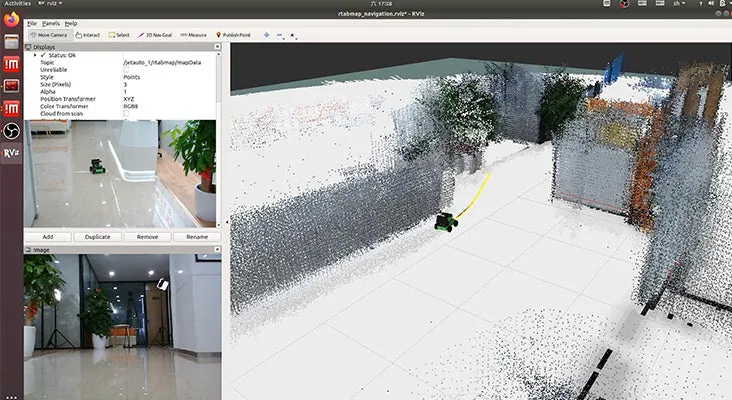Click the Image panel title icon

(x=28, y=250)
